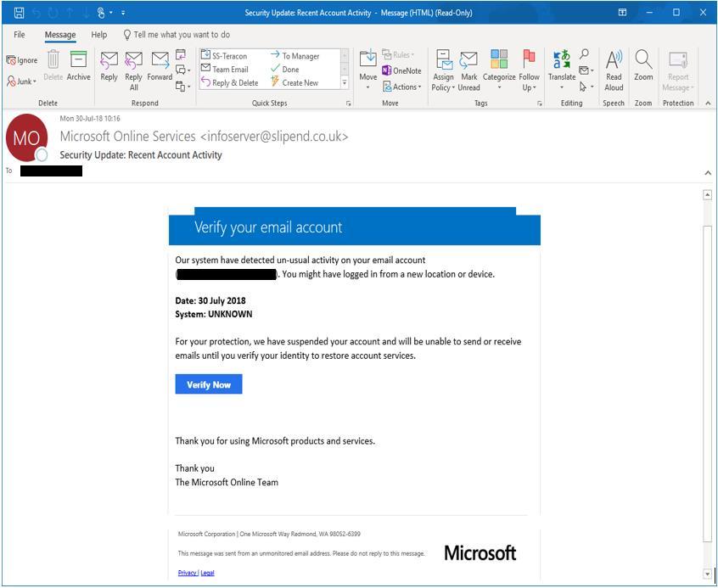Go to next item with down arrow

(86, 13)
